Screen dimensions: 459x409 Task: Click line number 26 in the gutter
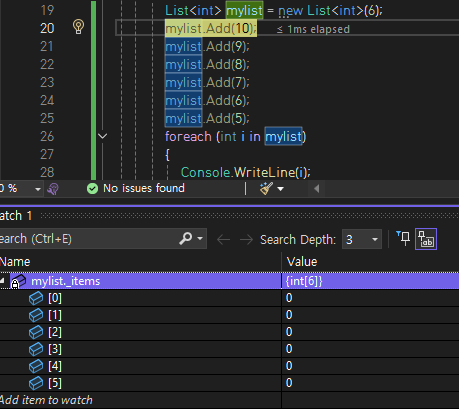pyautogui.click(x=47, y=136)
